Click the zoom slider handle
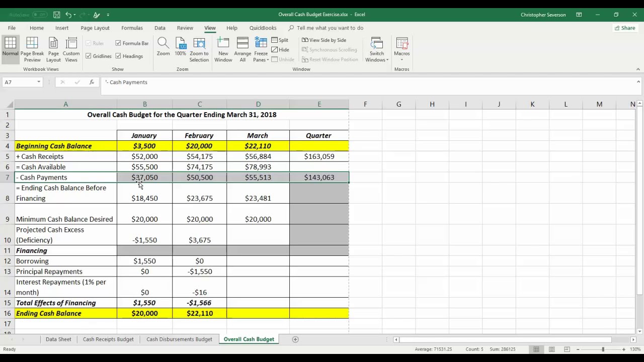 pos(603,349)
